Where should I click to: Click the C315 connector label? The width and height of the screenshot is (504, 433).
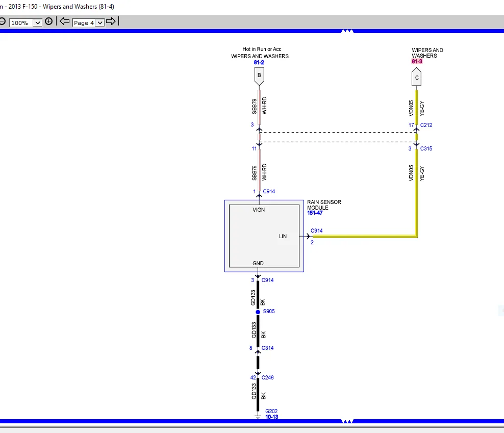pyautogui.click(x=426, y=148)
